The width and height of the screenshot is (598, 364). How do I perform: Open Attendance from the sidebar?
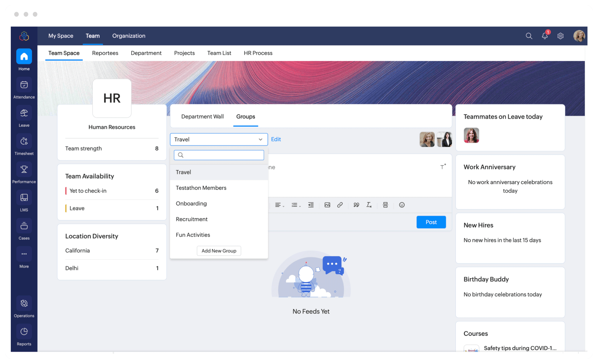24,85
